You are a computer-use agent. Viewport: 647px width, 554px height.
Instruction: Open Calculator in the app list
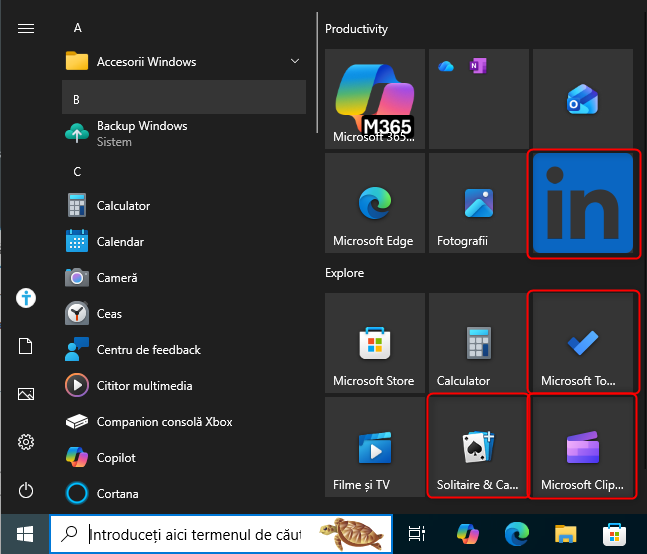tap(184, 205)
